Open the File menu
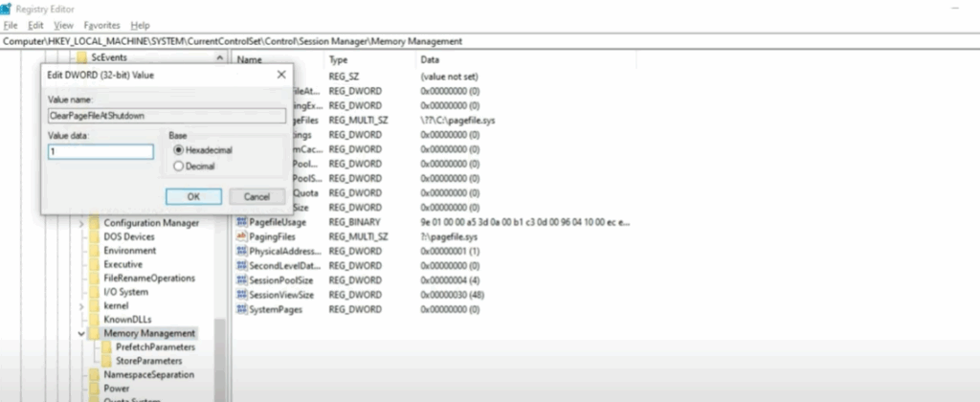The width and height of the screenshot is (980, 402). tap(11, 26)
